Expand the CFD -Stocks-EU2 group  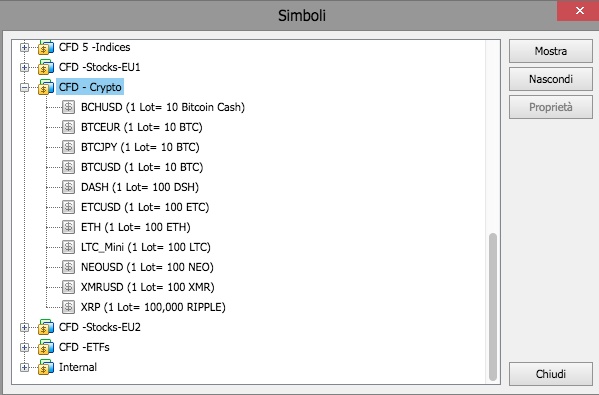pos(24,327)
